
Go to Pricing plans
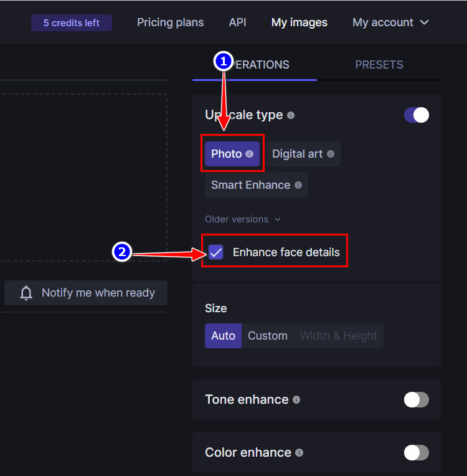pyautogui.click(x=170, y=22)
